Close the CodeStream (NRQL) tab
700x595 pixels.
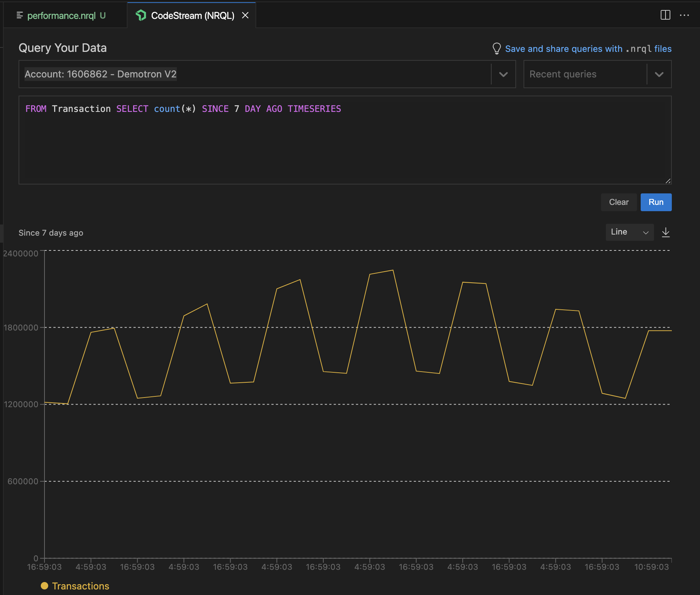(245, 16)
